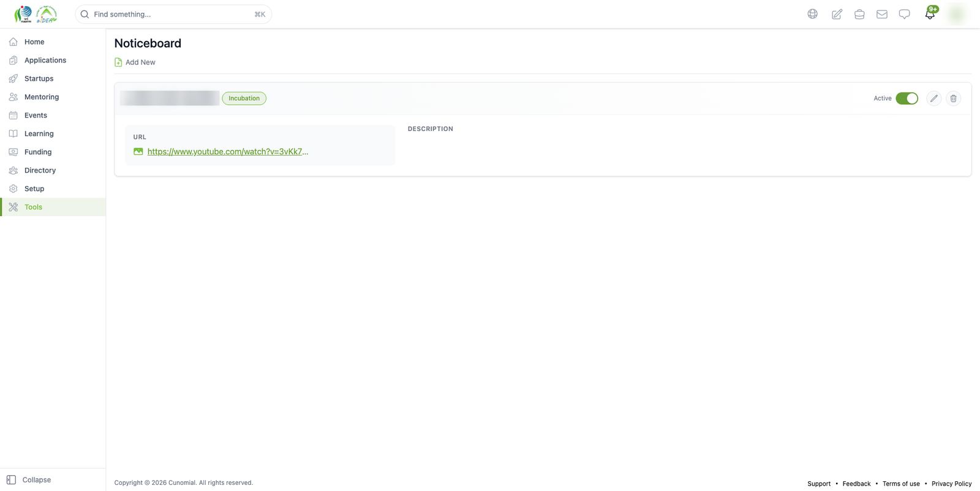Click the blurred notice title

click(170, 98)
